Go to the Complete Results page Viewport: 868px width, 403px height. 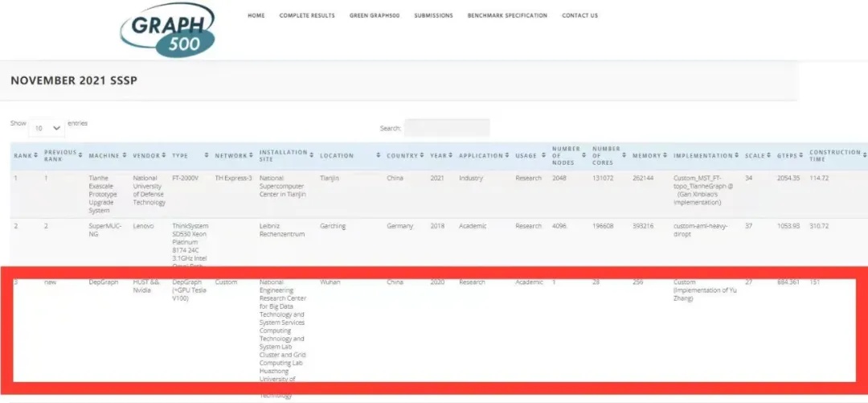(x=307, y=15)
